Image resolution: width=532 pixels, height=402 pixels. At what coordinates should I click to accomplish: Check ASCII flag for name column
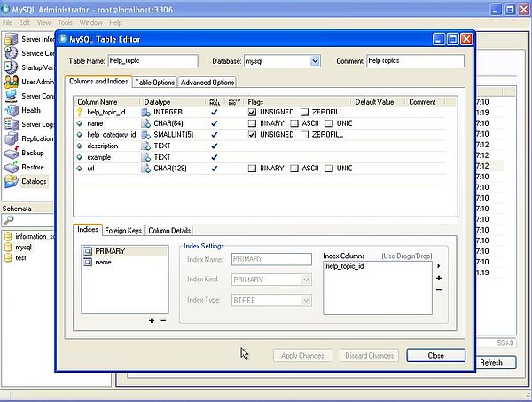coord(294,123)
